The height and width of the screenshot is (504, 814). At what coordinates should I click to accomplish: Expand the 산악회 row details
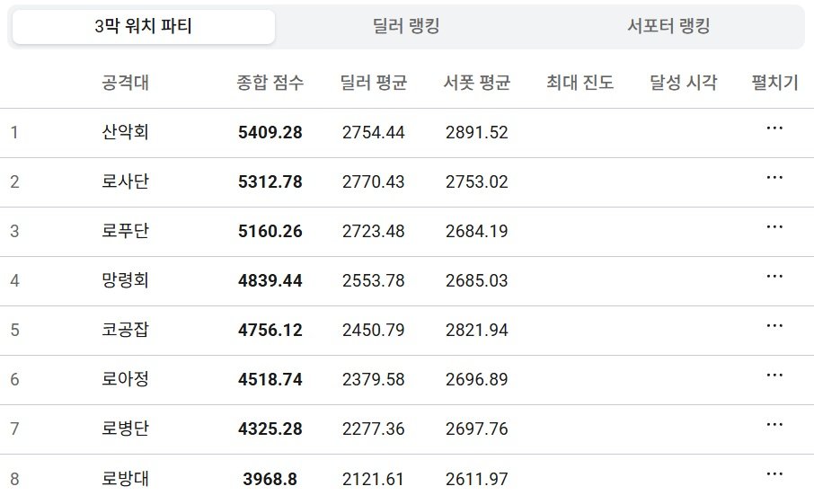[774, 128]
